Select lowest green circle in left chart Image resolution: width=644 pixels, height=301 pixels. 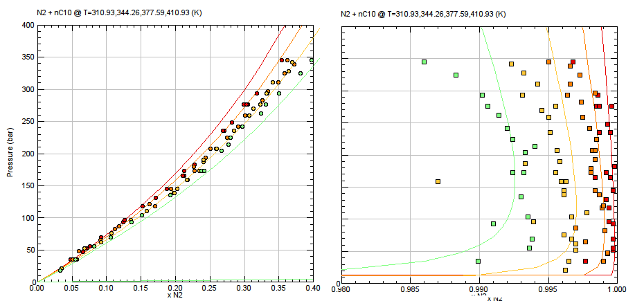(61, 270)
